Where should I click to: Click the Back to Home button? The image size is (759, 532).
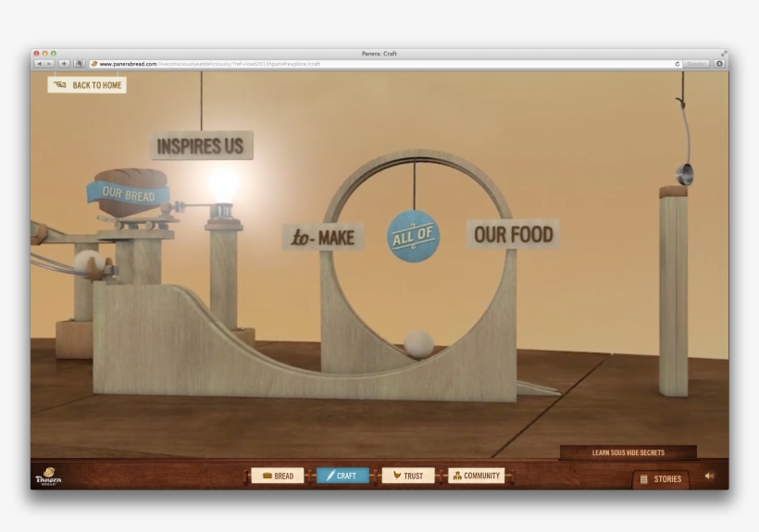coord(87,85)
